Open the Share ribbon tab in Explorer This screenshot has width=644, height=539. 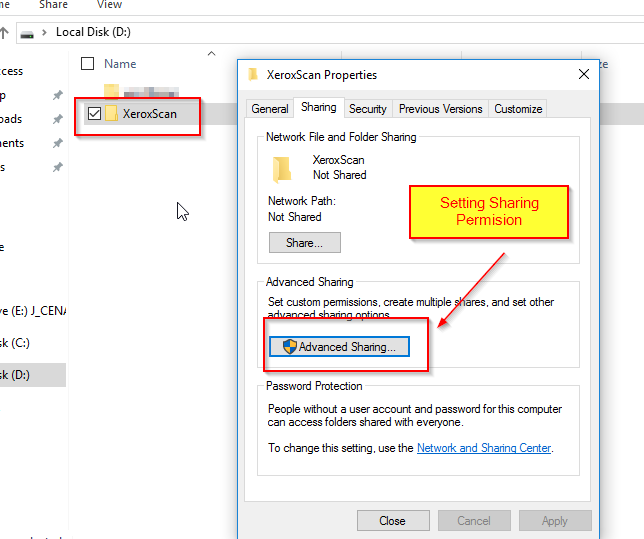tap(53, 5)
